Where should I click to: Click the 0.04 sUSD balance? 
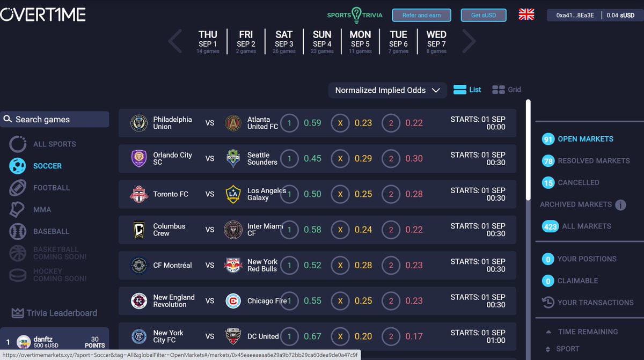620,15
